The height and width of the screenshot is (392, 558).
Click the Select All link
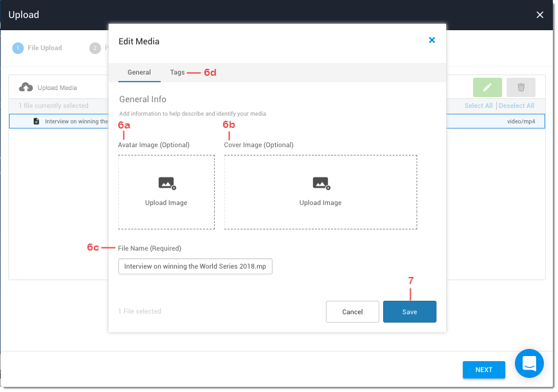click(x=478, y=105)
